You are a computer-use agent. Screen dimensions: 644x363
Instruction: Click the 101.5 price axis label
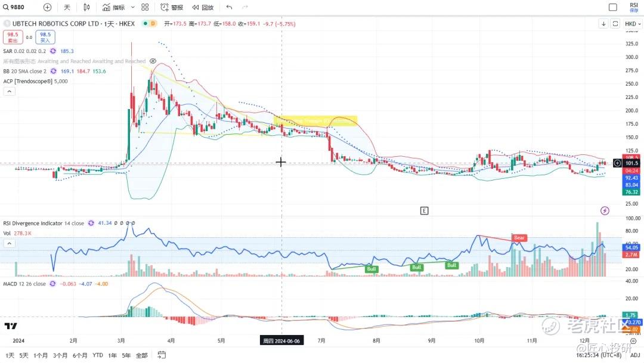pyautogui.click(x=631, y=163)
